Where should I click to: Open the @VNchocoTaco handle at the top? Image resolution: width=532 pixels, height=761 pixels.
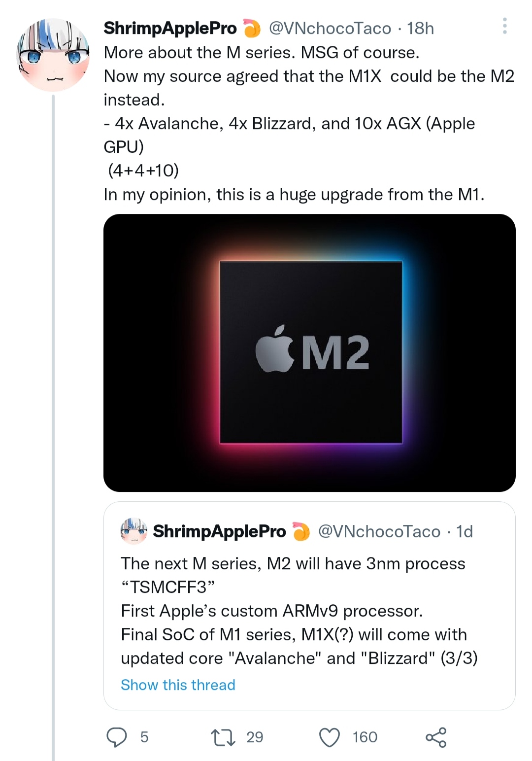pyautogui.click(x=330, y=29)
